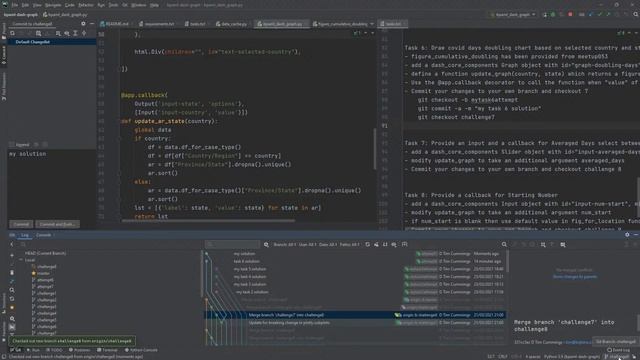
Task: Click the Commit button
Action: (x=21, y=224)
